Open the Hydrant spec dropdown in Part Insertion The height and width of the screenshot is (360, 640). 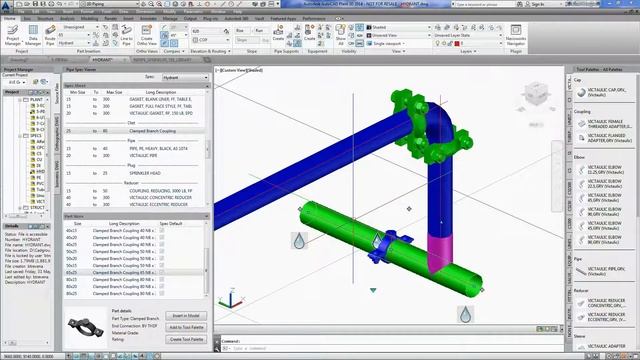tap(74, 43)
